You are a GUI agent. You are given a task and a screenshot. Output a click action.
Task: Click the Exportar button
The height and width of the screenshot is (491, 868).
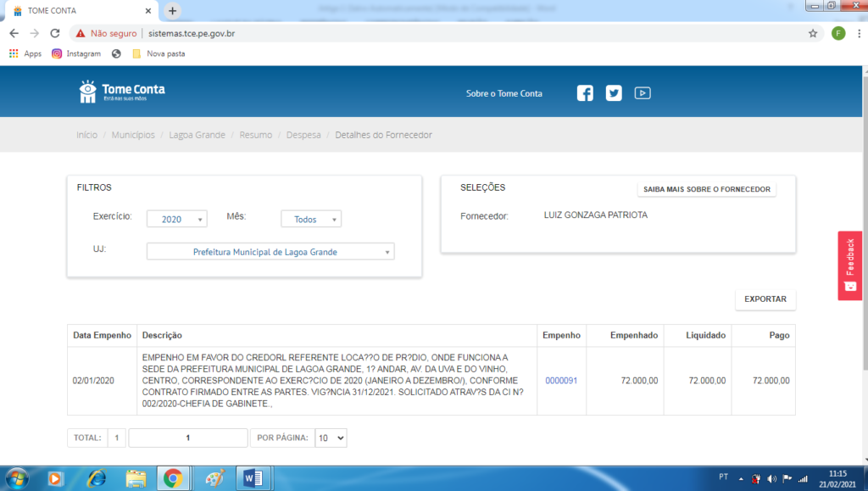pos(765,299)
